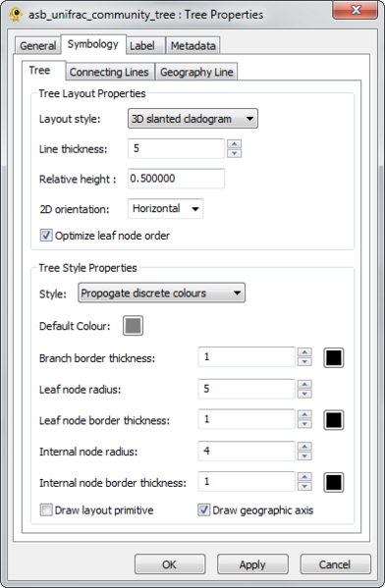Screen dimensions: 385x588
Task: Increase Leaf node border thickness
Action: coord(304,415)
